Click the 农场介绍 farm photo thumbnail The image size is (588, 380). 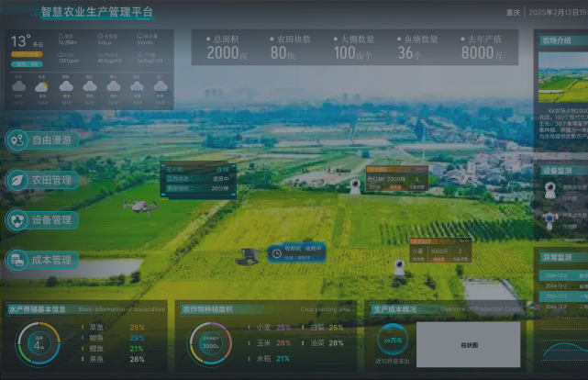562,77
